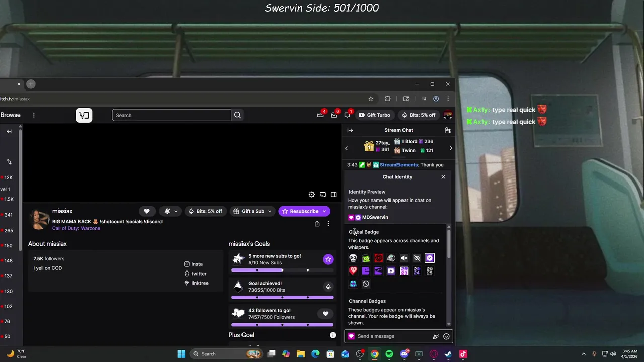This screenshot has height=362, width=644.
Task: Click the share channel icon
Action: click(x=317, y=224)
